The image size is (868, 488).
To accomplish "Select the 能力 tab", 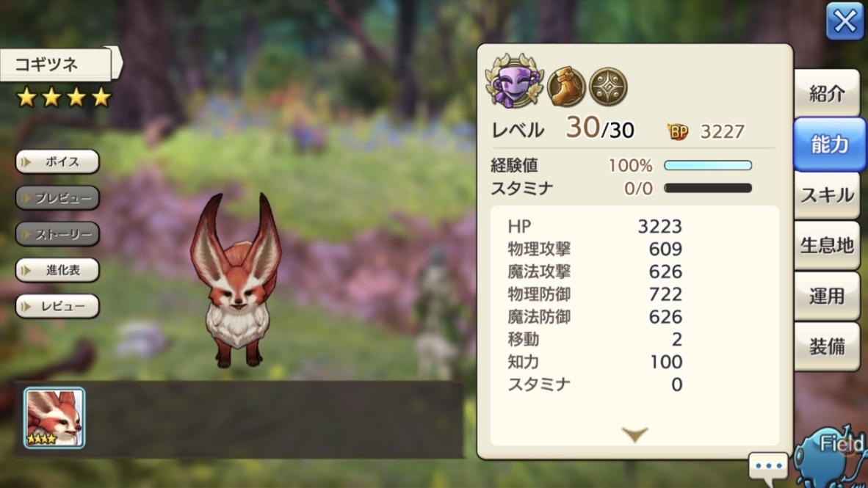I will click(829, 144).
